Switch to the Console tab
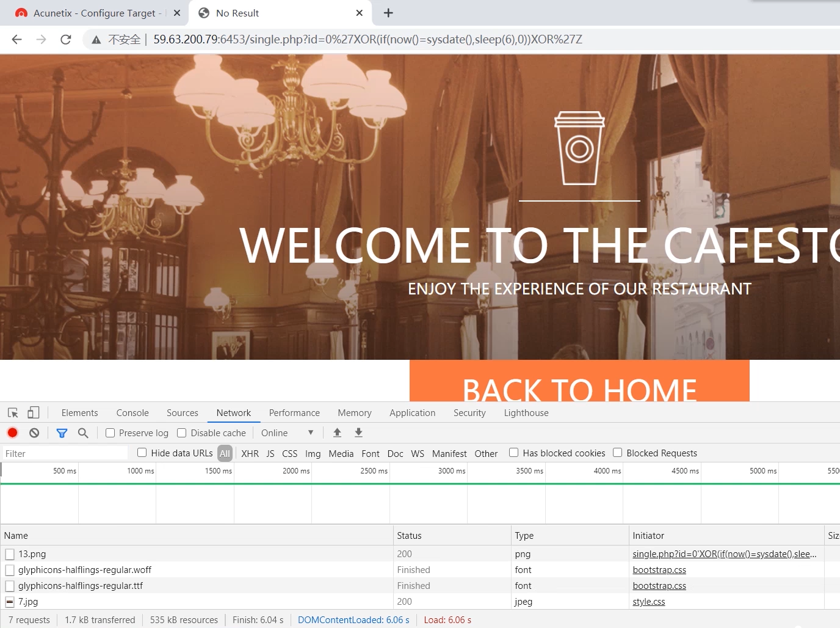Screen dimensions: 840x628 132,413
